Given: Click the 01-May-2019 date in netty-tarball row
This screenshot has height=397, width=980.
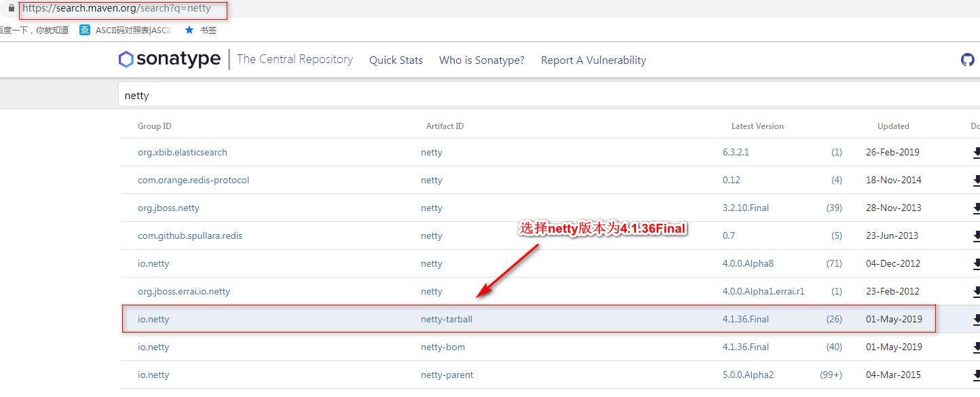Looking at the screenshot, I should (894, 319).
